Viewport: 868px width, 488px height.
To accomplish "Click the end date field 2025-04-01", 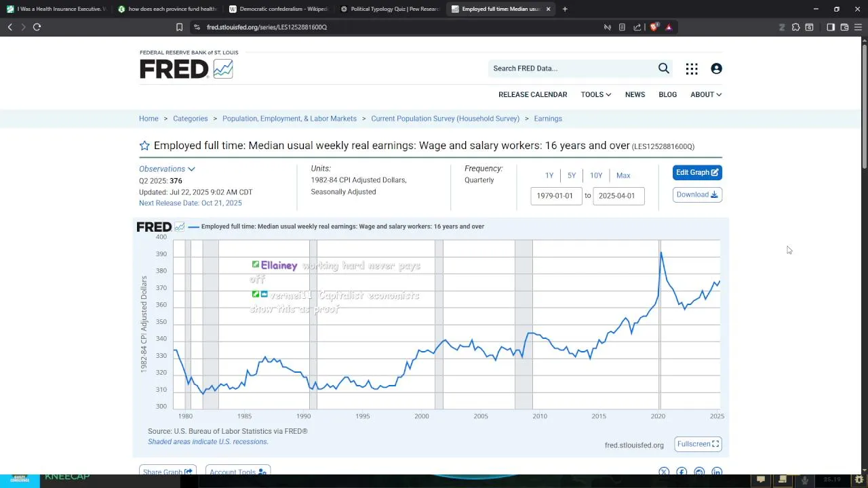I will (618, 196).
